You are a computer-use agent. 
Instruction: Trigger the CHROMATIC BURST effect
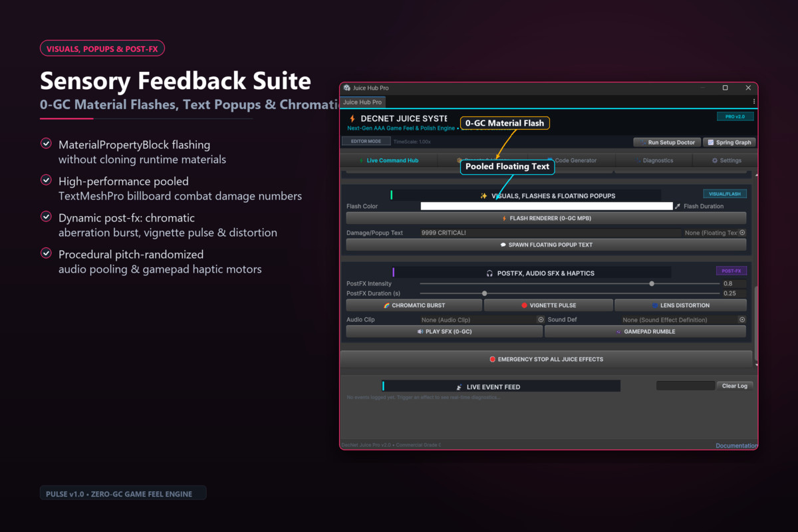414,305
